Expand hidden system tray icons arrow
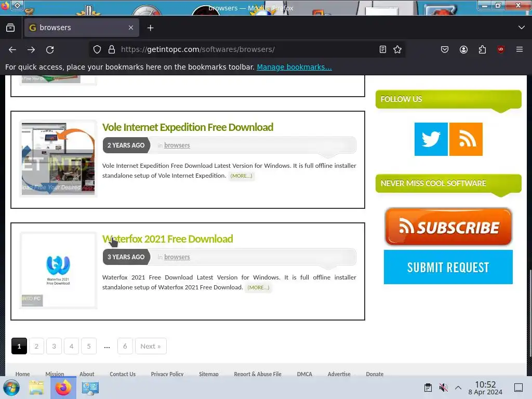Image resolution: width=532 pixels, height=399 pixels. click(x=458, y=388)
